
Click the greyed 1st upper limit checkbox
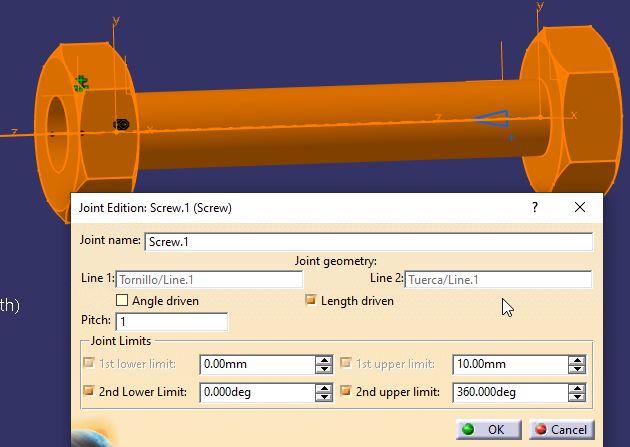coord(346,363)
